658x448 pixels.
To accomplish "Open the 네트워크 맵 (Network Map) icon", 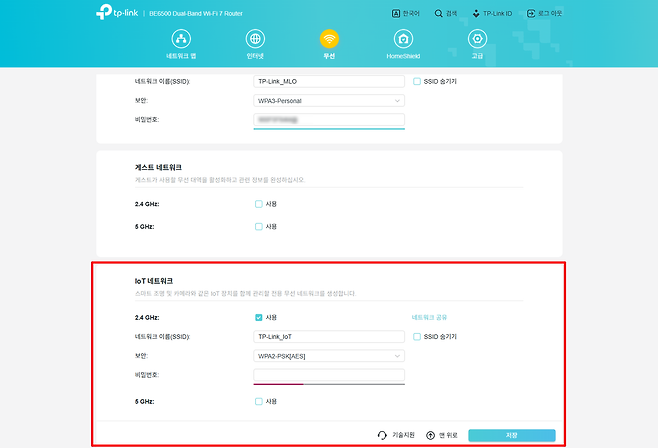I will (x=181, y=40).
